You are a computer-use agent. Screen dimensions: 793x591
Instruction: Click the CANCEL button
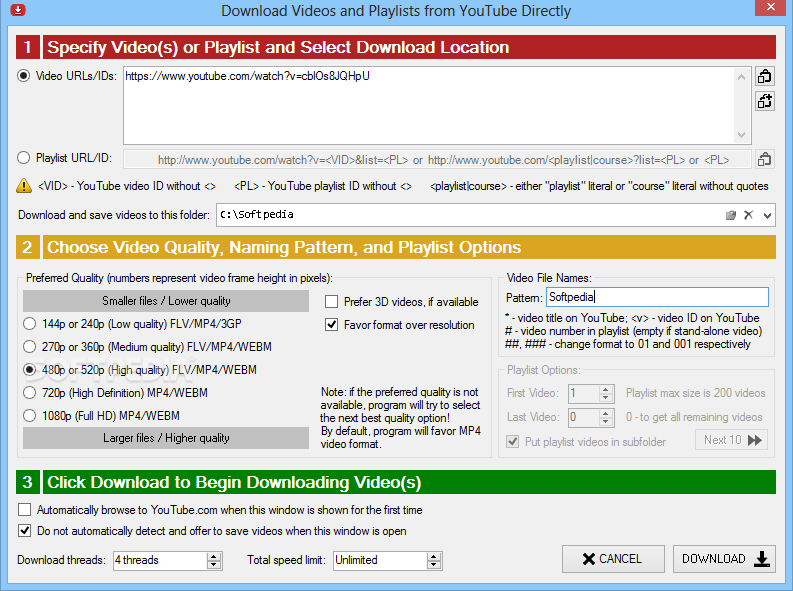(x=613, y=559)
